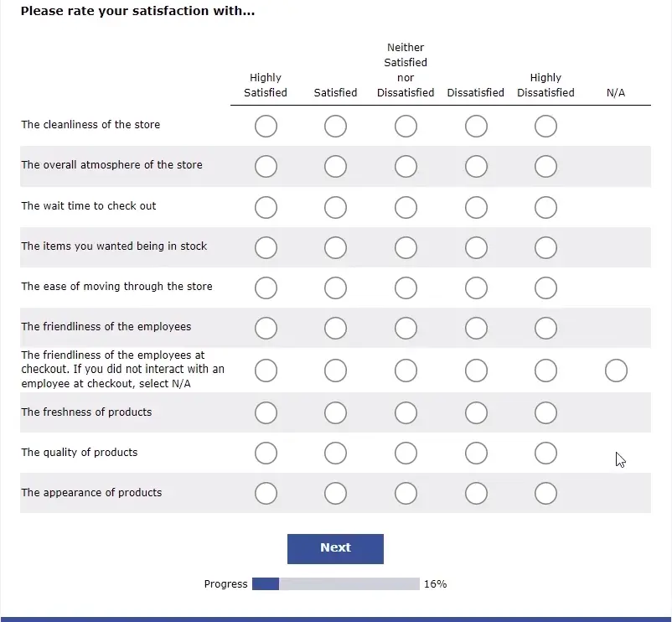
Task: Mark wait time to check out as Satisfied
Action: pyautogui.click(x=335, y=207)
